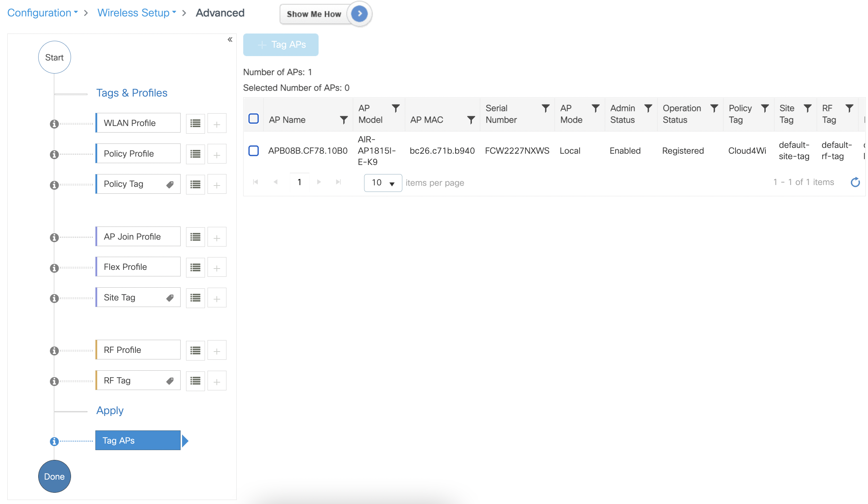Go to last page of table

(339, 182)
